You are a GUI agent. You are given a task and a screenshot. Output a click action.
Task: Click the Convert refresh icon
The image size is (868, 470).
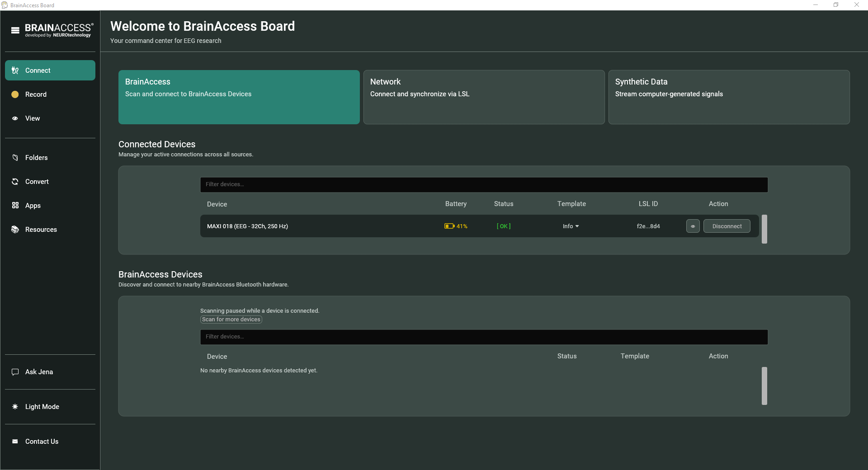coord(15,182)
